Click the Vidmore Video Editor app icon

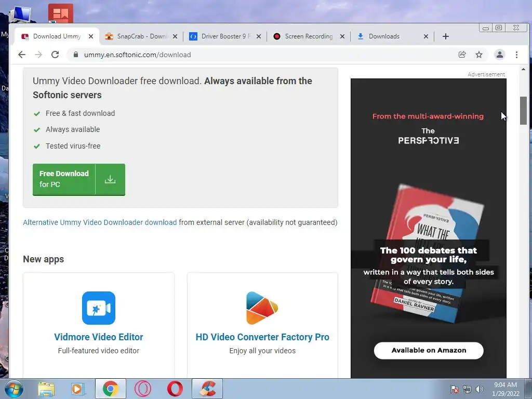98,308
